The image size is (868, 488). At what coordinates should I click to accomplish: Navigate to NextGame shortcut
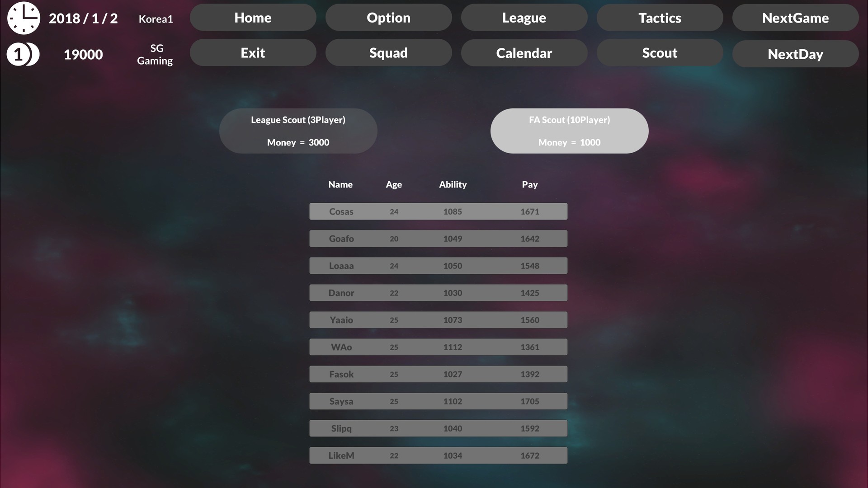coord(795,17)
